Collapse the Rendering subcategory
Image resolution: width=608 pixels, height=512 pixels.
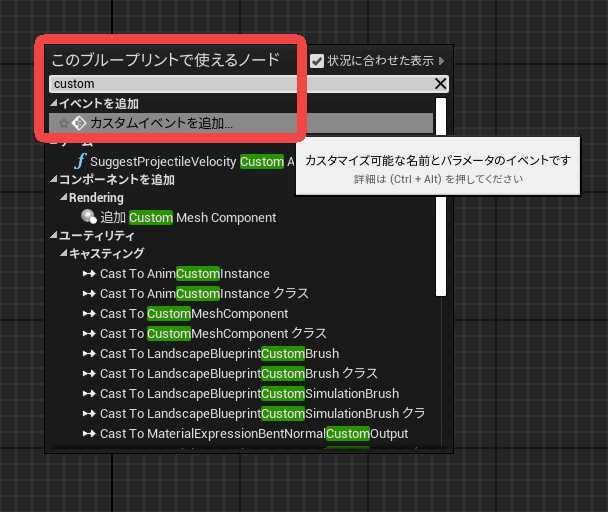coord(63,198)
